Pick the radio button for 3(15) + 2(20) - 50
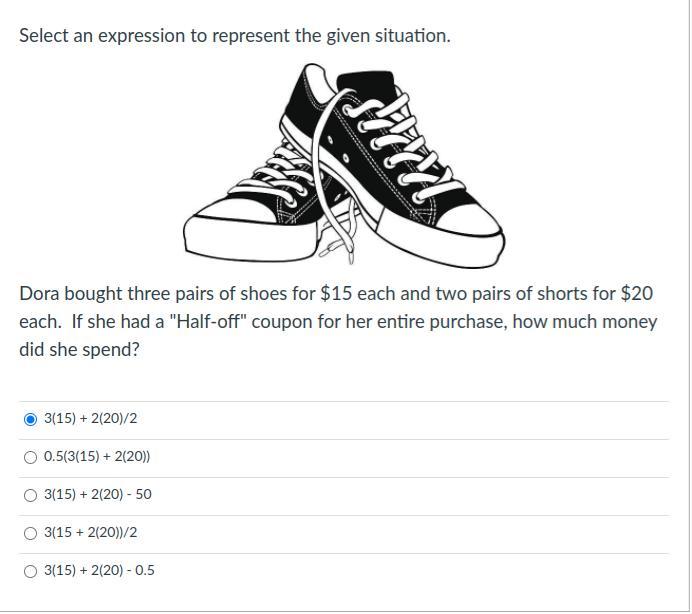This screenshot has width=692, height=614. pos(31,495)
